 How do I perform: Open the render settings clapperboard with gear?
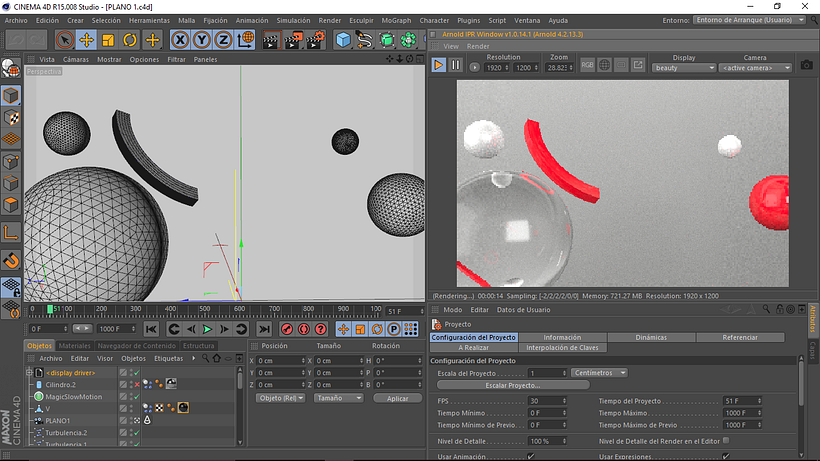316,40
